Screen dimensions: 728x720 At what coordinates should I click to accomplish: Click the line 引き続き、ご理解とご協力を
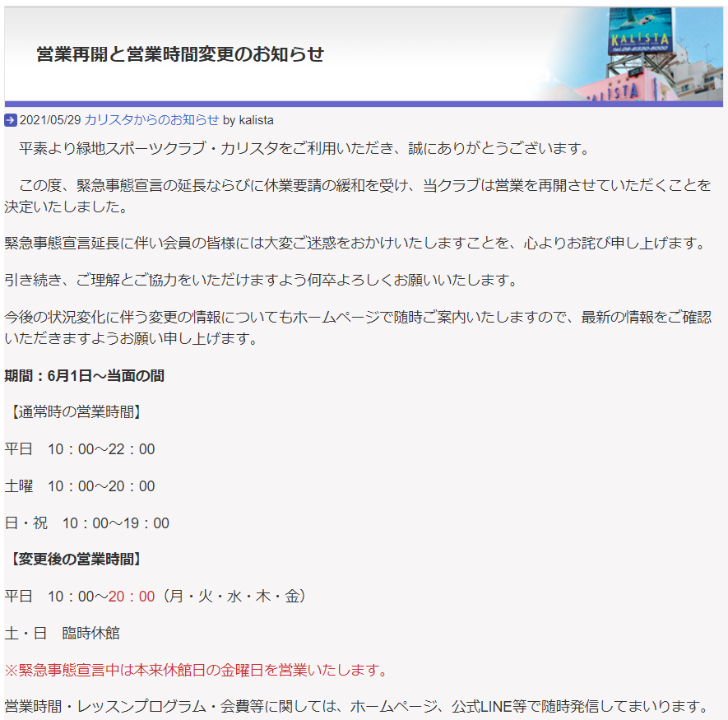tap(262, 280)
